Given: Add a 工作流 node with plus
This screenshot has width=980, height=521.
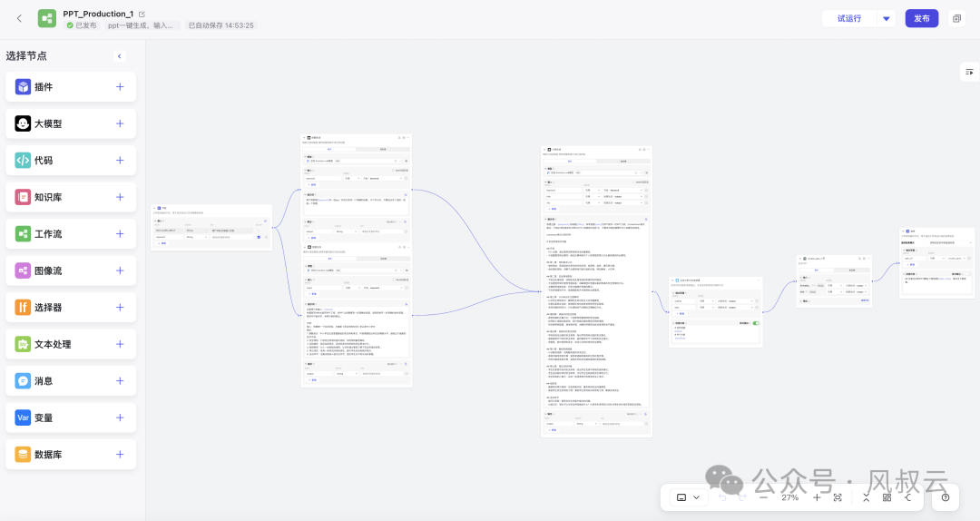Looking at the screenshot, I should 120,234.
